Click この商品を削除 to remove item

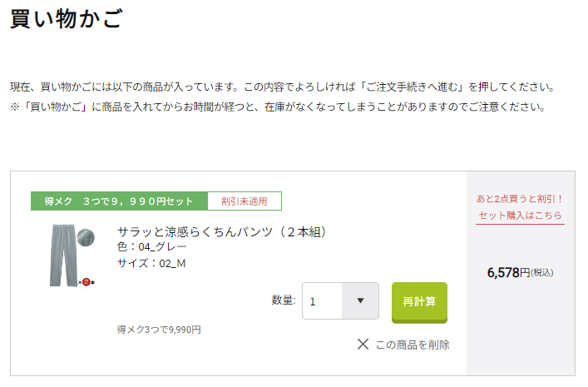(x=412, y=345)
